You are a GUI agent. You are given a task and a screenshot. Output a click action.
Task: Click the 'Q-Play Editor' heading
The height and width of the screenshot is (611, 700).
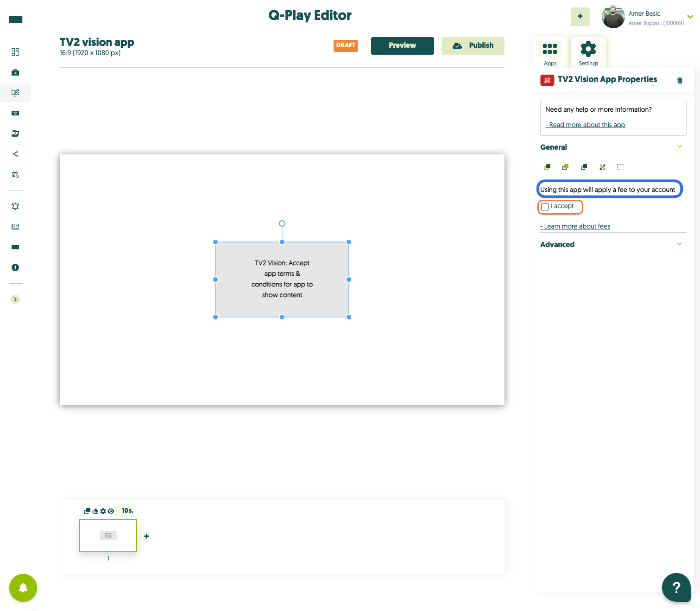[310, 15]
